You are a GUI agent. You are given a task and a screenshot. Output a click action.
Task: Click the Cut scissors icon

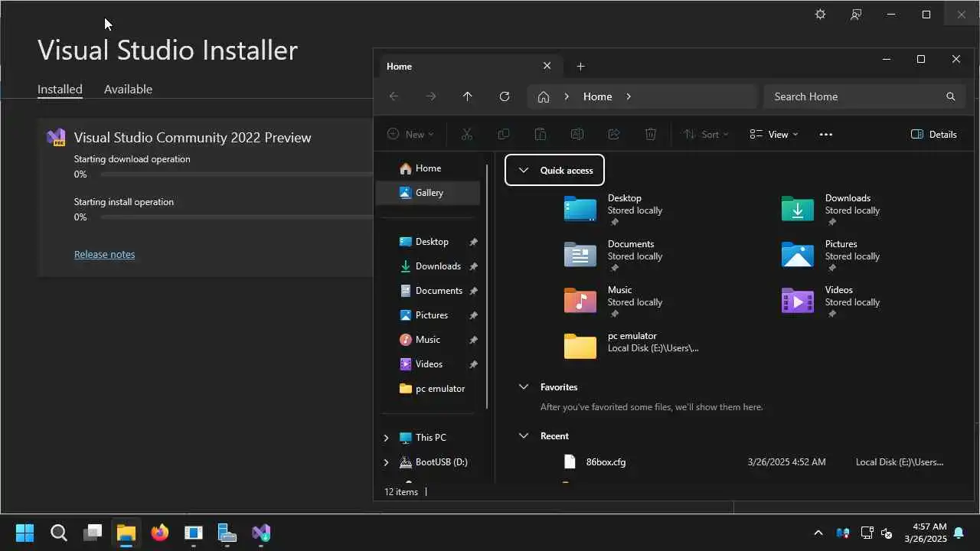pyautogui.click(x=466, y=134)
